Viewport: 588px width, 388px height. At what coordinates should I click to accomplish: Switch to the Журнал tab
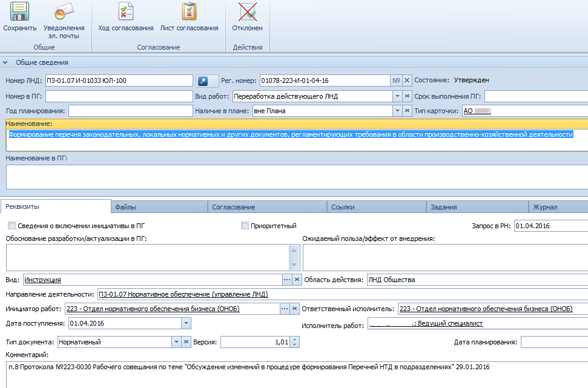point(558,207)
